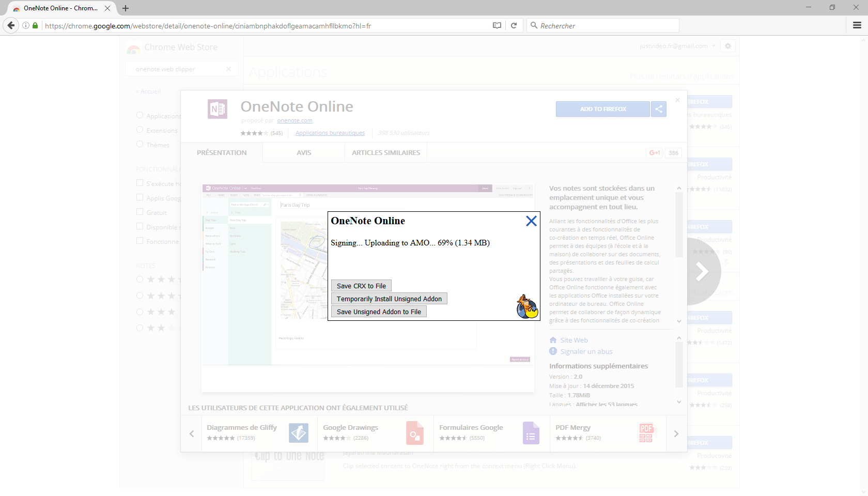Close the OneNote Online detail overlay
The image size is (868, 496).
tap(677, 100)
